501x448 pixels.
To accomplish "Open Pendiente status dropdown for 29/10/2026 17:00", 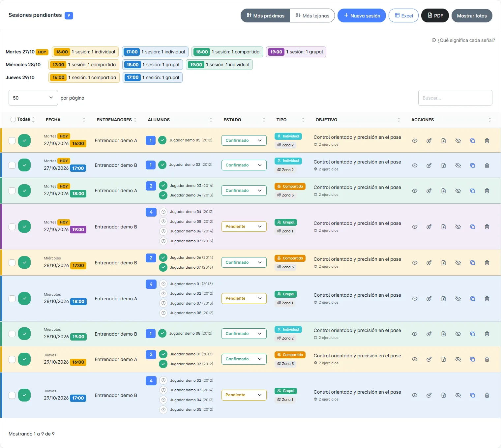I will (244, 395).
